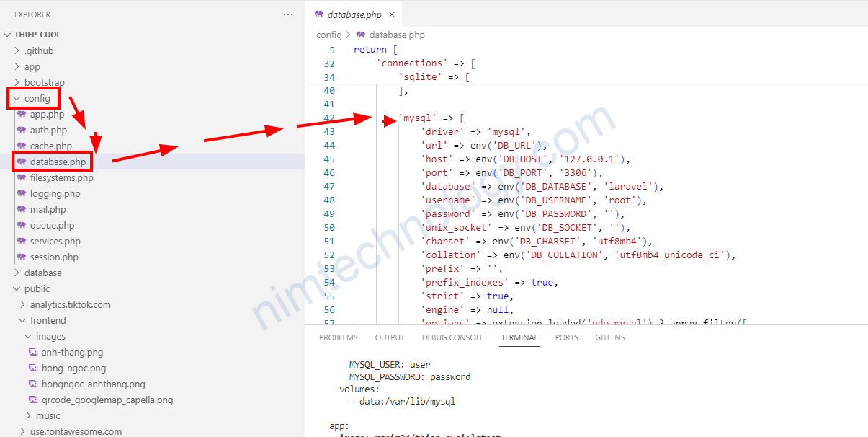Click the config breadcrumb segment
The image size is (868, 437).
click(328, 35)
